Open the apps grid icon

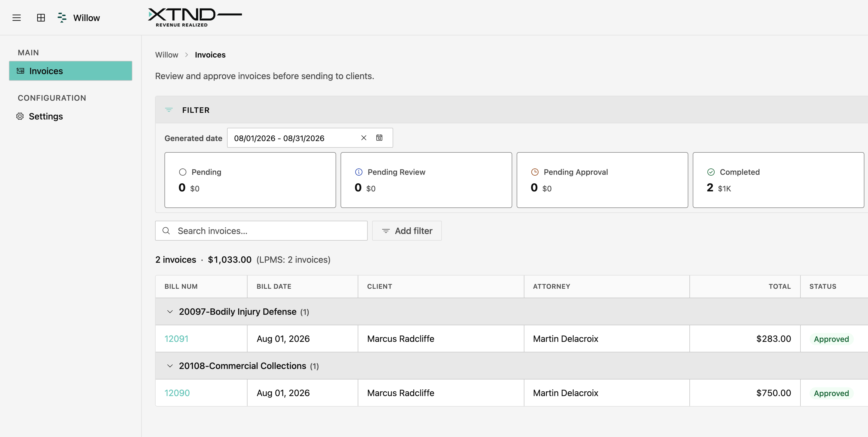click(x=41, y=18)
